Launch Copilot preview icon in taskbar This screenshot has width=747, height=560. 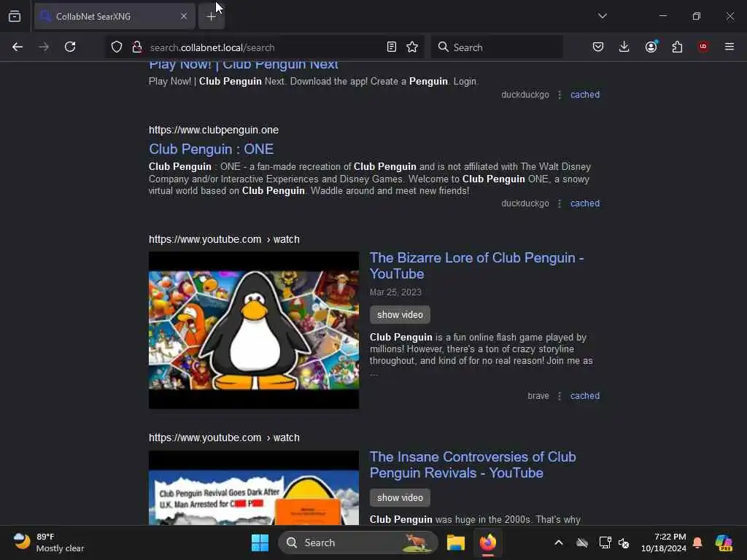[x=724, y=542]
